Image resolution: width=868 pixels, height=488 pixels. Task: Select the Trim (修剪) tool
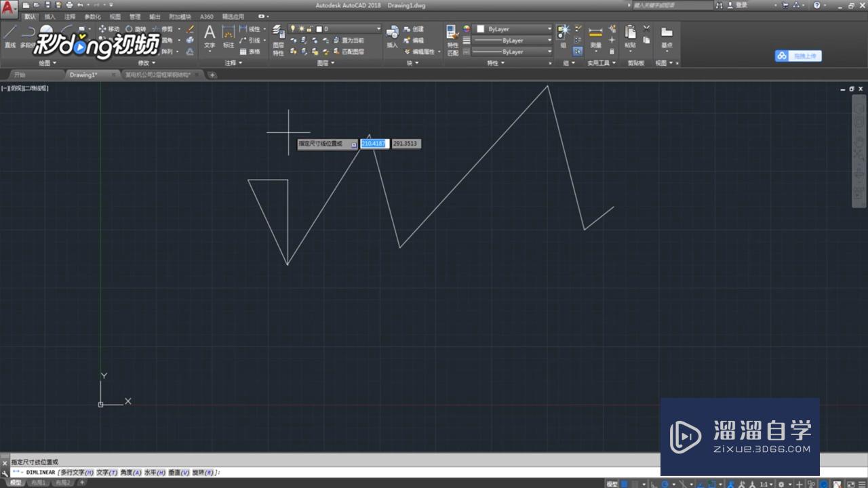click(x=163, y=29)
